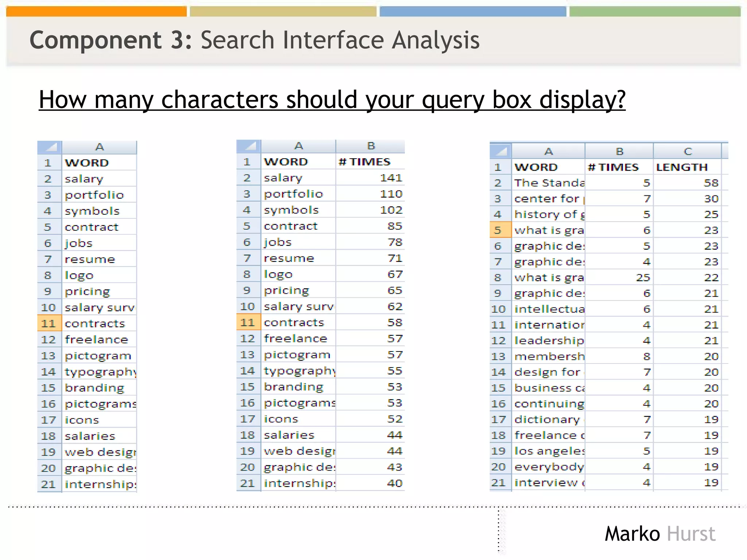Viewport: 747px width, 560px height.
Task: Click the value 67 next to logo
Action: tap(370, 274)
